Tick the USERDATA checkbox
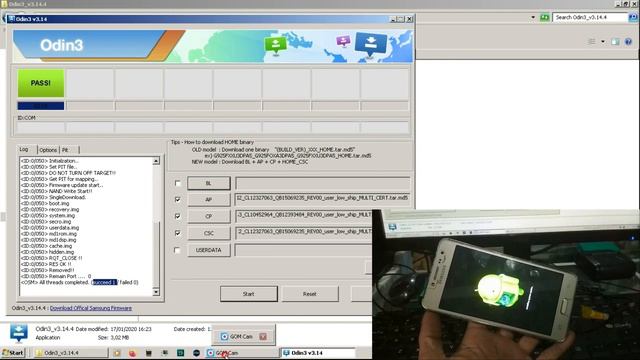Viewport: 640px width, 360px height. [x=177, y=250]
